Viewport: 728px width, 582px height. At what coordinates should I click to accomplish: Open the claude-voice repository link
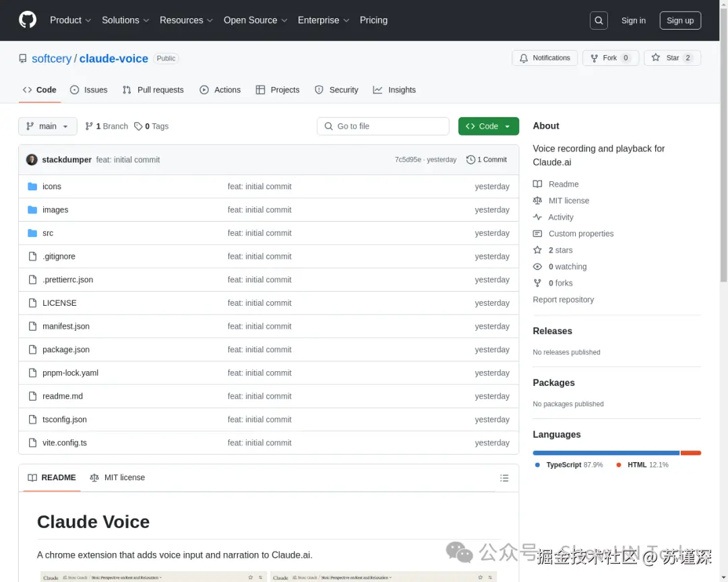(114, 59)
